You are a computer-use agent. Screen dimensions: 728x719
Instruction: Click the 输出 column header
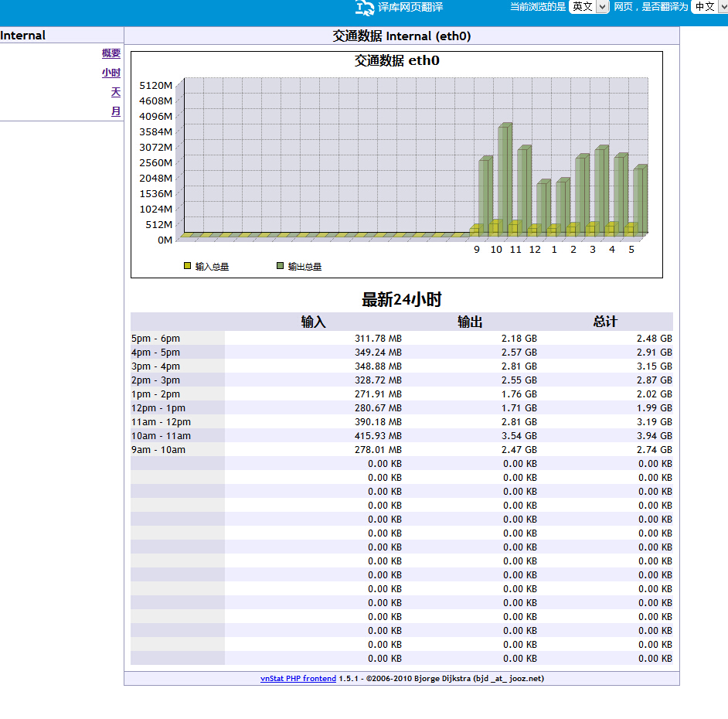pos(470,322)
